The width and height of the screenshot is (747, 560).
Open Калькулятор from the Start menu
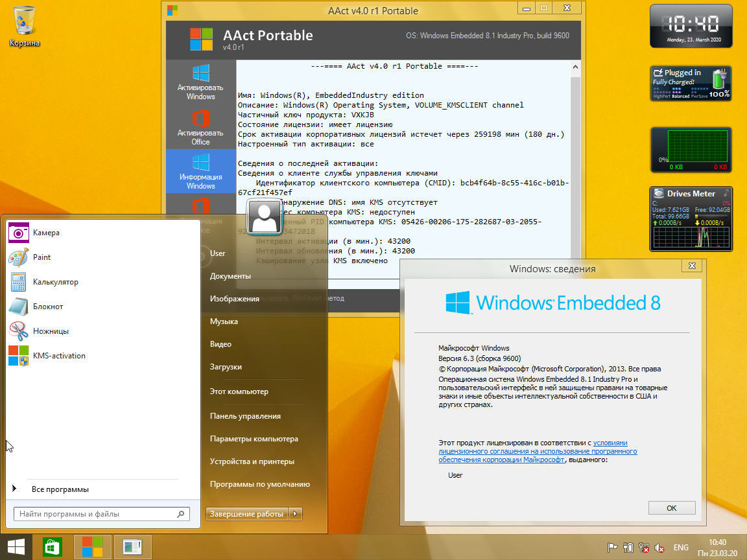[55, 282]
